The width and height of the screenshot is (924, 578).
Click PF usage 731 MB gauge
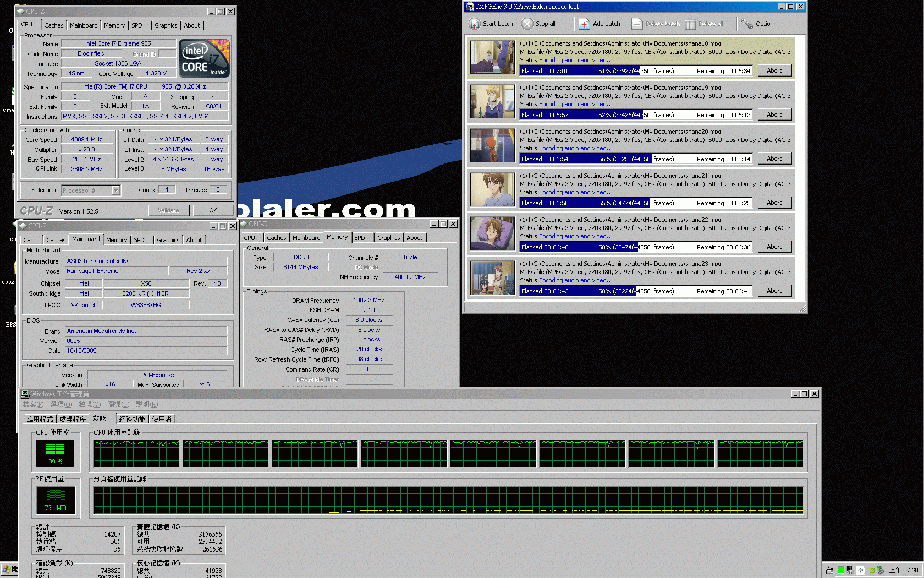point(55,500)
